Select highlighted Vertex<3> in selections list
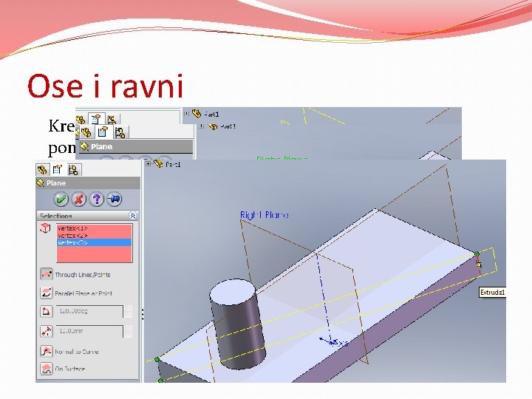 coord(95,242)
